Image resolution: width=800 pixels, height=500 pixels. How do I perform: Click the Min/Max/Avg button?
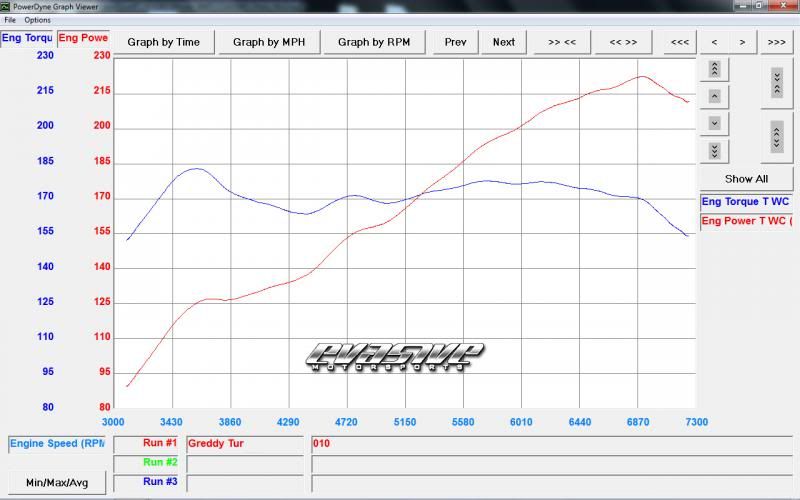click(57, 482)
